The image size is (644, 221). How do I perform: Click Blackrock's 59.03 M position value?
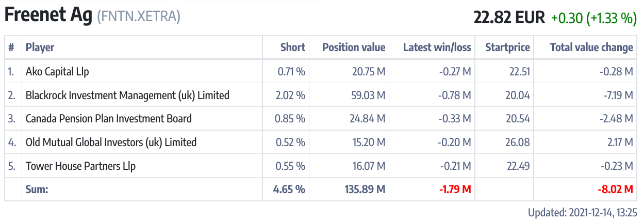(366, 95)
